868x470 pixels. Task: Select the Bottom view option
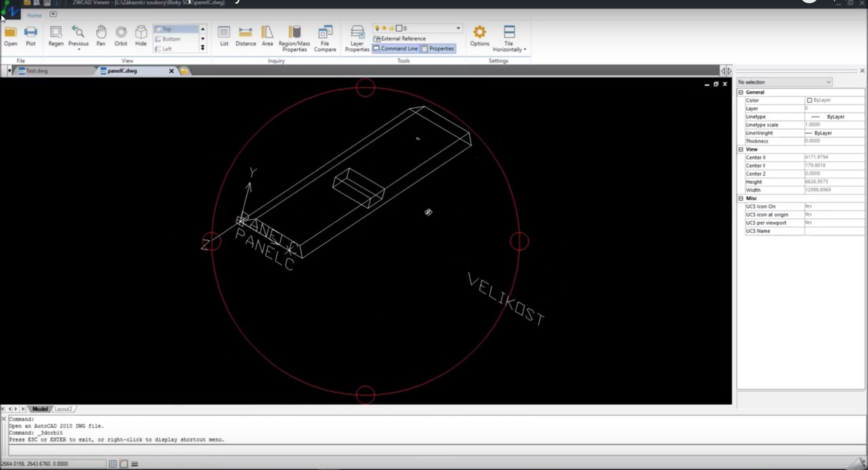[171, 39]
